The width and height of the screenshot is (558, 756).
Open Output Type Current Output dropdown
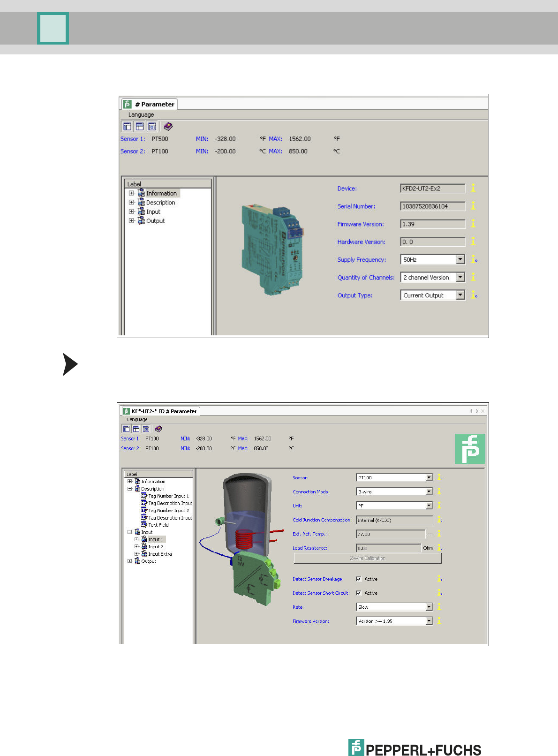click(x=460, y=295)
